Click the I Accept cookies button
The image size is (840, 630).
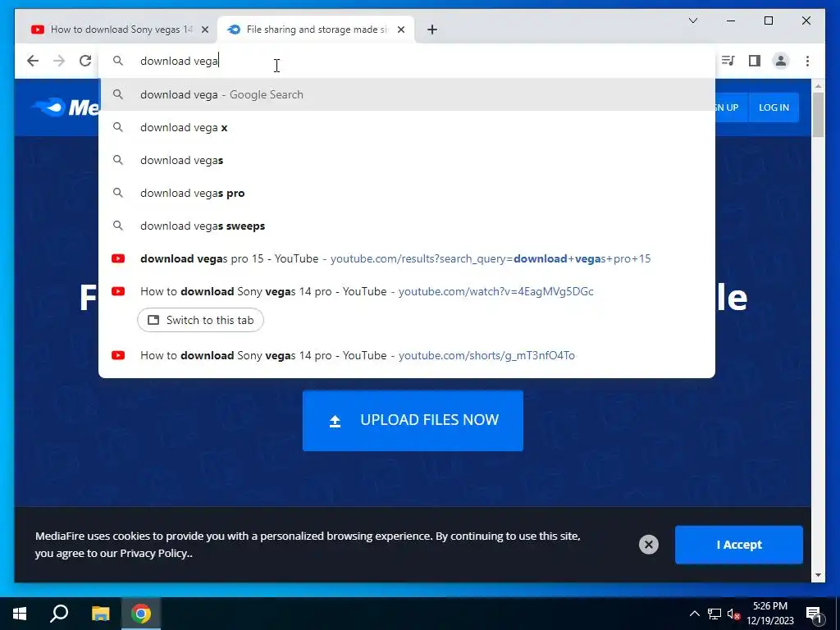click(x=739, y=545)
